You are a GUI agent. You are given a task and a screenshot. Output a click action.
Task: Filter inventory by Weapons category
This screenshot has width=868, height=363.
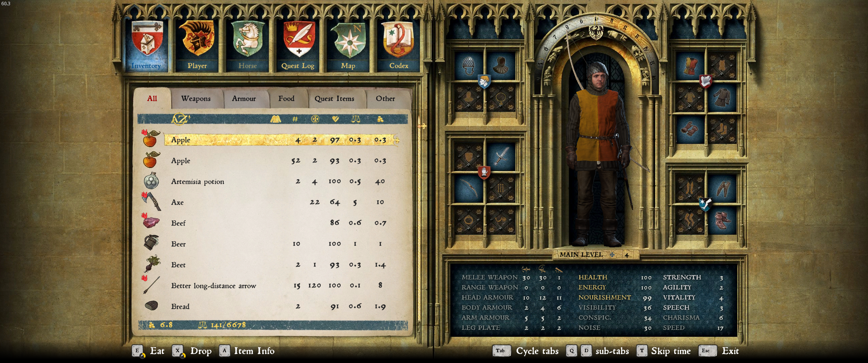click(196, 99)
